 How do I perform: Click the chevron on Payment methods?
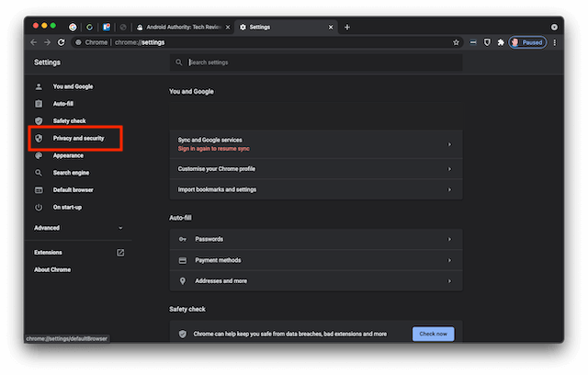pos(449,260)
